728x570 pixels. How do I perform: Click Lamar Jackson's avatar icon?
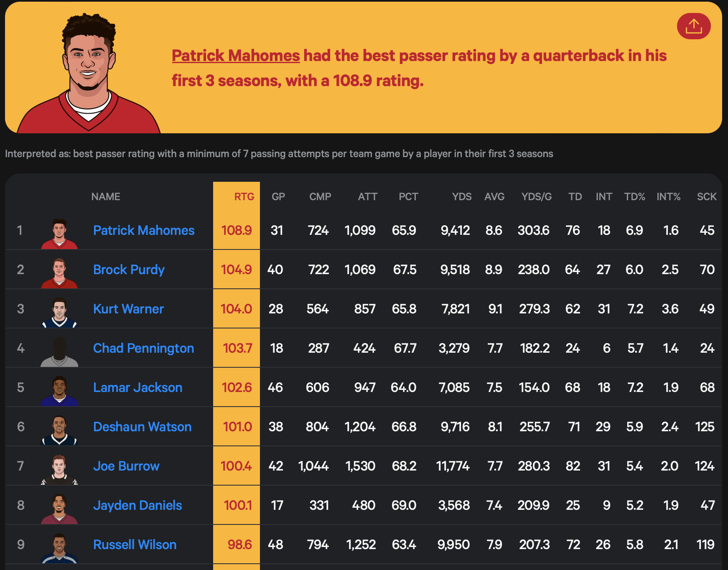point(59,391)
